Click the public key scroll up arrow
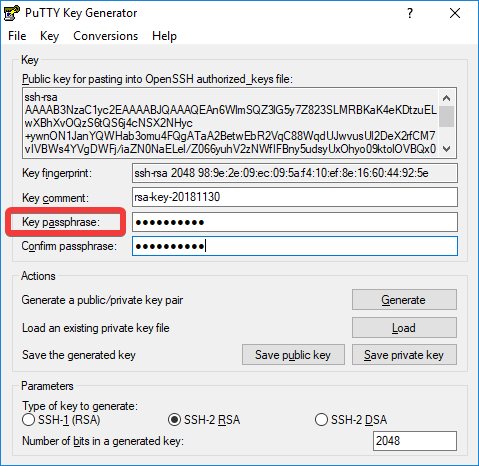Viewport: 479px width, 466px height. [446, 98]
